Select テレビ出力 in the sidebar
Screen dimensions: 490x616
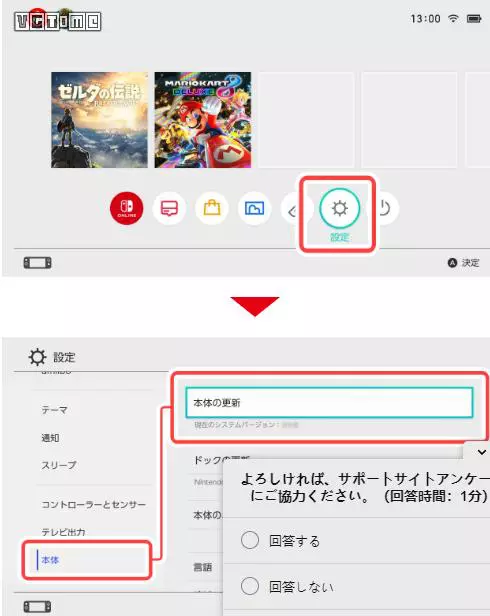click(63, 532)
